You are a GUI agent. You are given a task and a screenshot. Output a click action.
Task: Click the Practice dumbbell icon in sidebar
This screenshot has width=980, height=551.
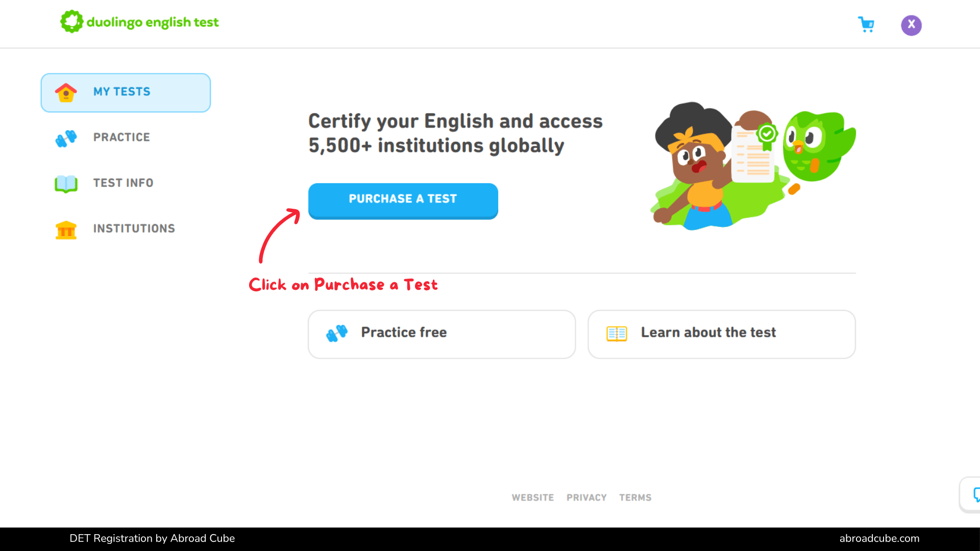(66, 138)
